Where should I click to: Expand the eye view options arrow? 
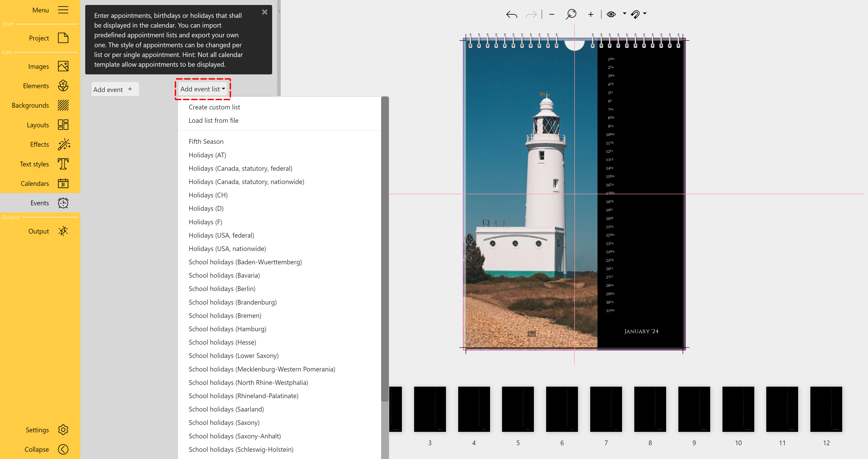point(624,14)
